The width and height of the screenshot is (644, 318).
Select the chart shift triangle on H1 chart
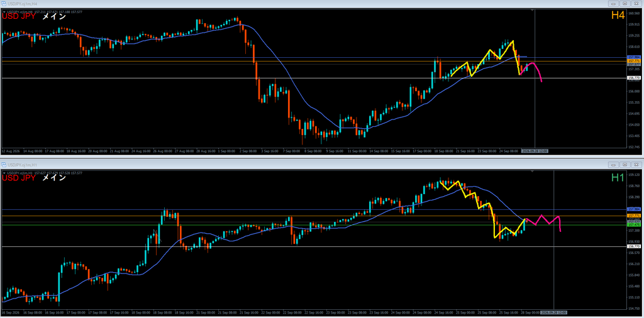(x=532, y=171)
